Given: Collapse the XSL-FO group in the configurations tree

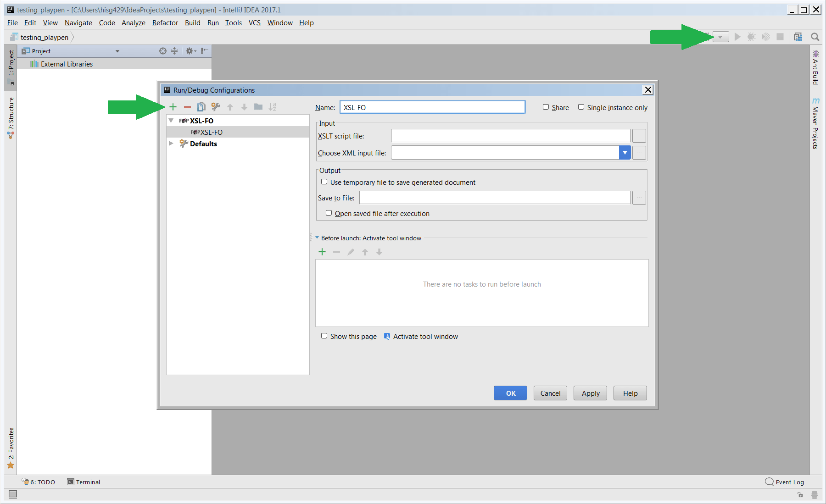Looking at the screenshot, I should pos(171,121).
